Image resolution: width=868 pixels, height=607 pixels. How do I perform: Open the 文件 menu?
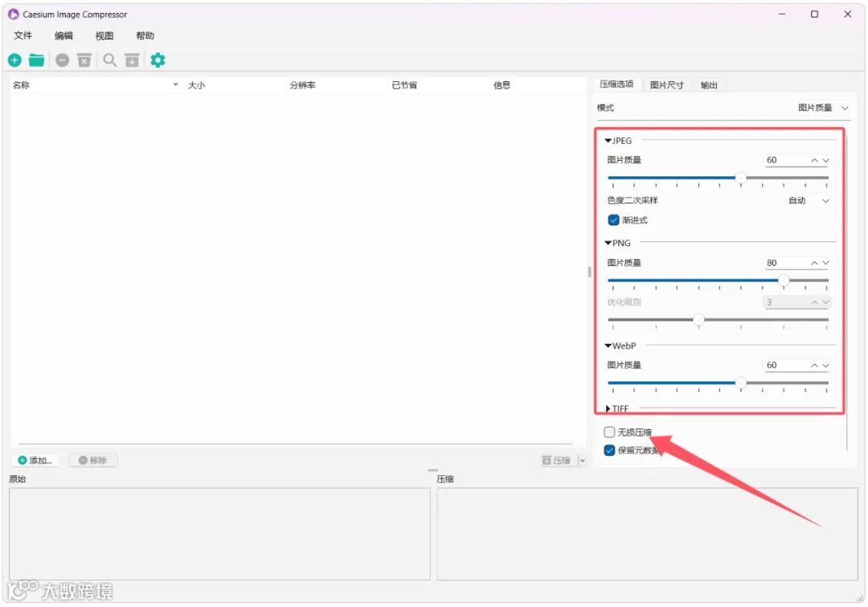(x=23, y=35)
